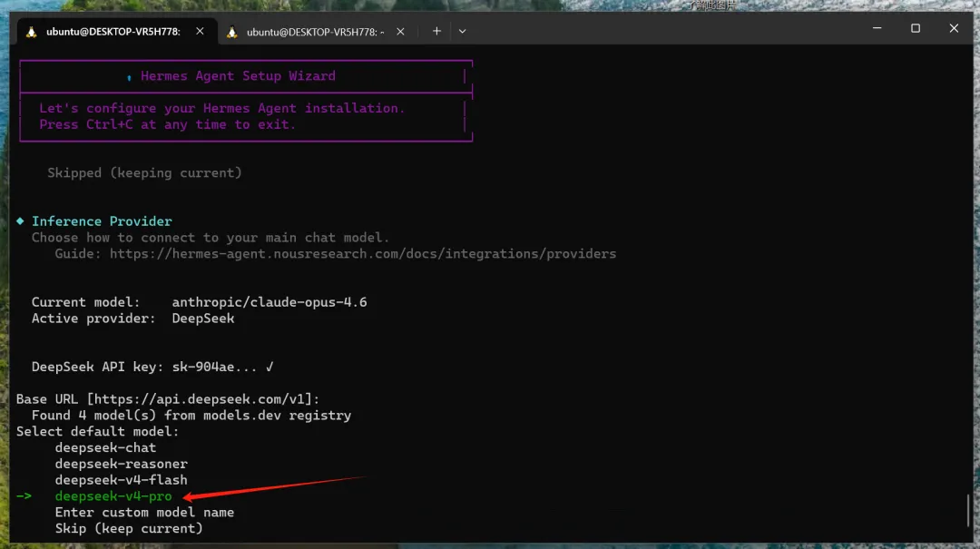Switch to the second ubuntu@DESKTOP-VR5H778 tab
The width and height of the screenshot is (980, 549).
click(315, 32)
